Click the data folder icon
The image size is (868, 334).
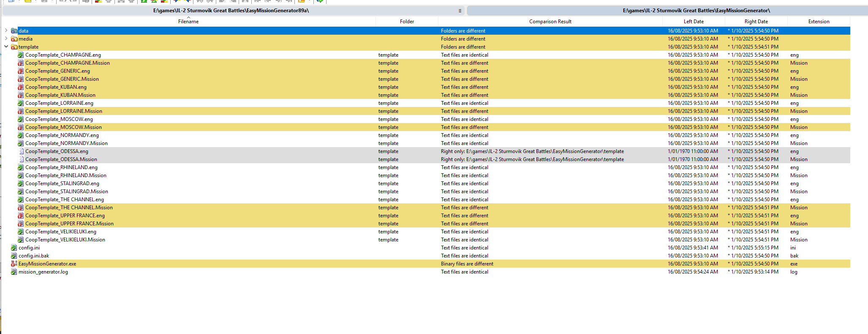click(14, 31)
